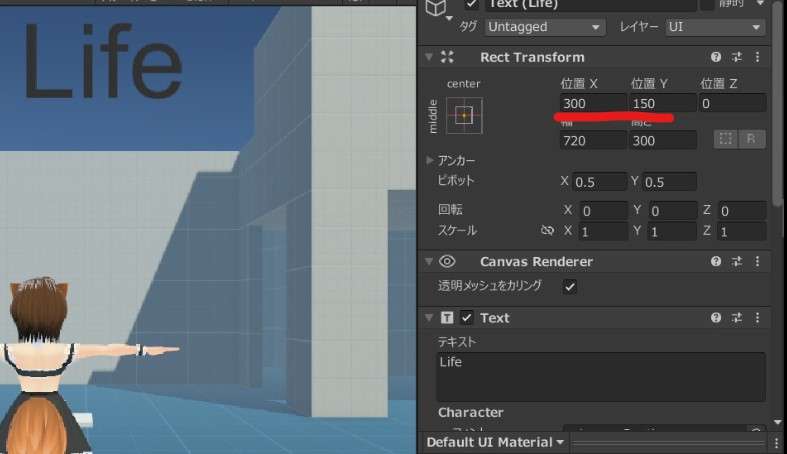Click the Canvas Renderer help icon

[716, 262]
